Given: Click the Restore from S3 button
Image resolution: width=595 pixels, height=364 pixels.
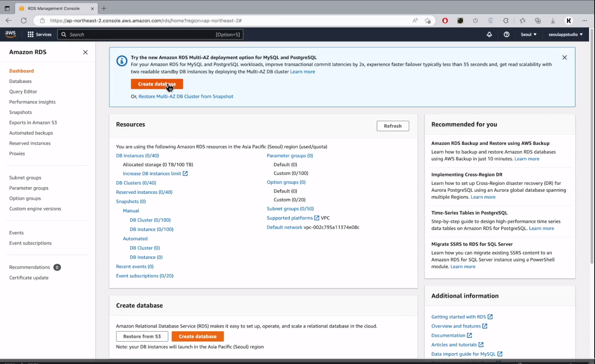Looking at the screenshot, I should click(x=142, y=336).
